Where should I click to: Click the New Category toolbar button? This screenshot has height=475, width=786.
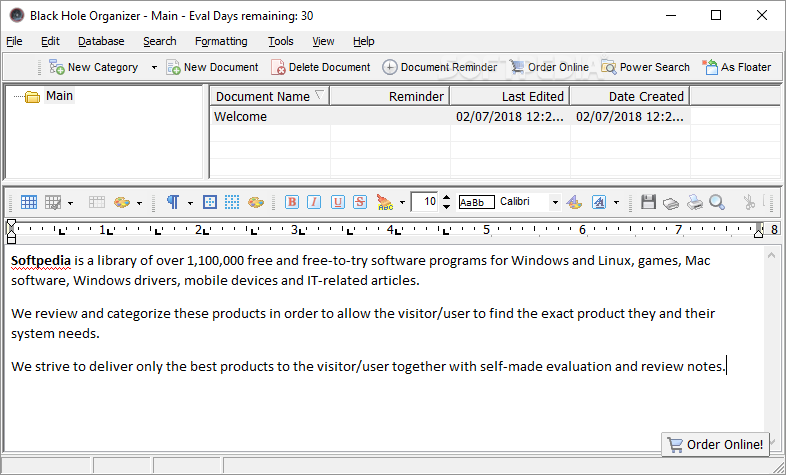pos(93,67)
